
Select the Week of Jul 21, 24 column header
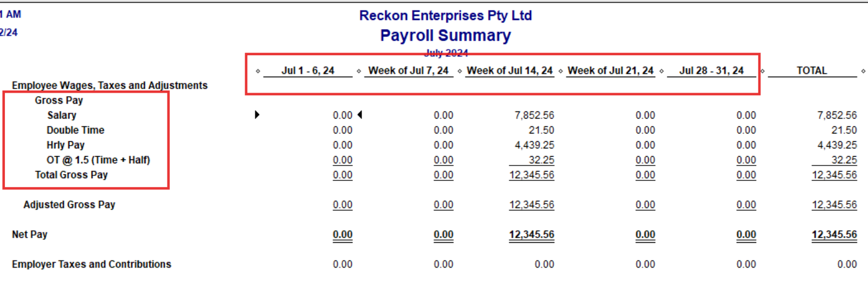pos(611,71)
